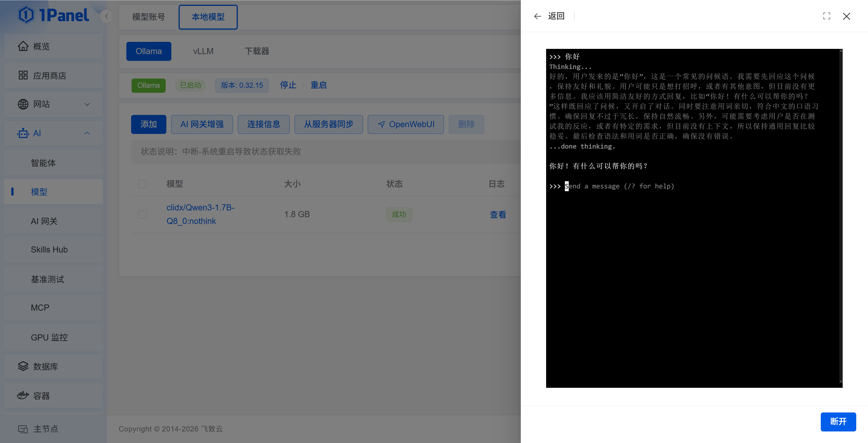Open 智能体 in the sidebar

click(53, 163)
